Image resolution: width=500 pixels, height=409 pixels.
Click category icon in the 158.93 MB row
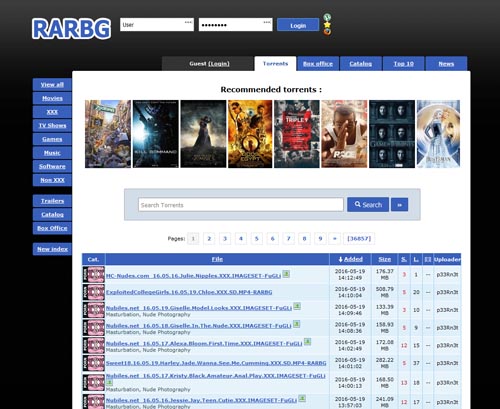pyautogui.click(x=94, y=328)
